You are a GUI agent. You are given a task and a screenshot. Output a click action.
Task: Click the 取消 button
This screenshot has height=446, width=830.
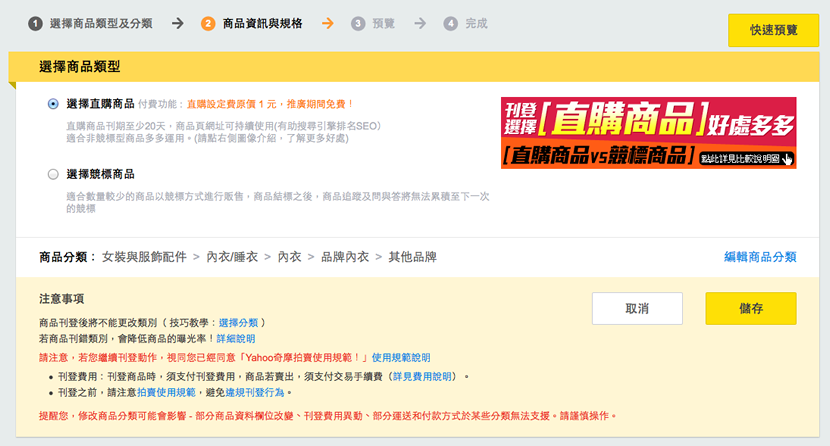click(637, 308)
